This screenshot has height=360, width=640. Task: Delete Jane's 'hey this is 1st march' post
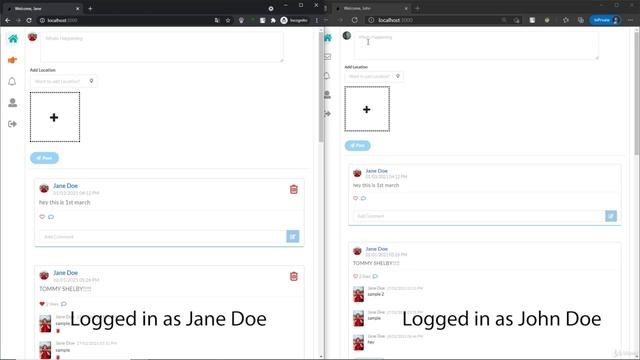pos(293,189)
